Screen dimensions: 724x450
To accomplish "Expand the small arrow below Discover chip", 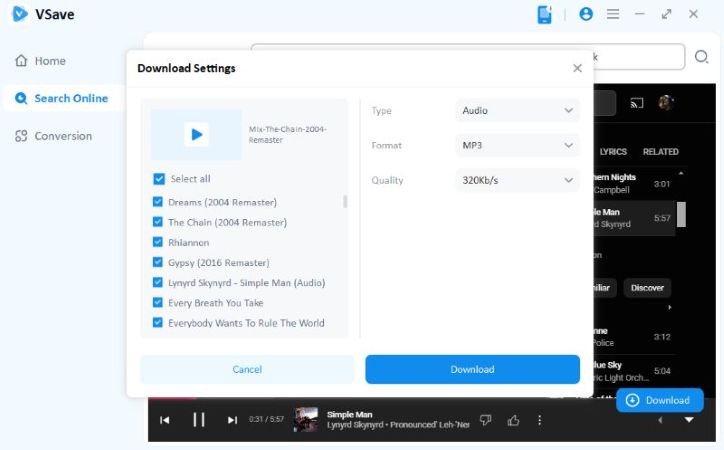I will pos(670,307).
